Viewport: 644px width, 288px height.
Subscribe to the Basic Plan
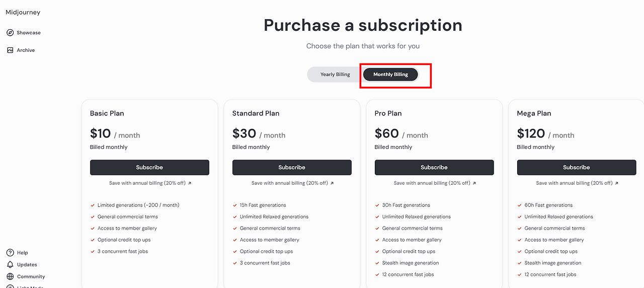[x=149, y=168]
